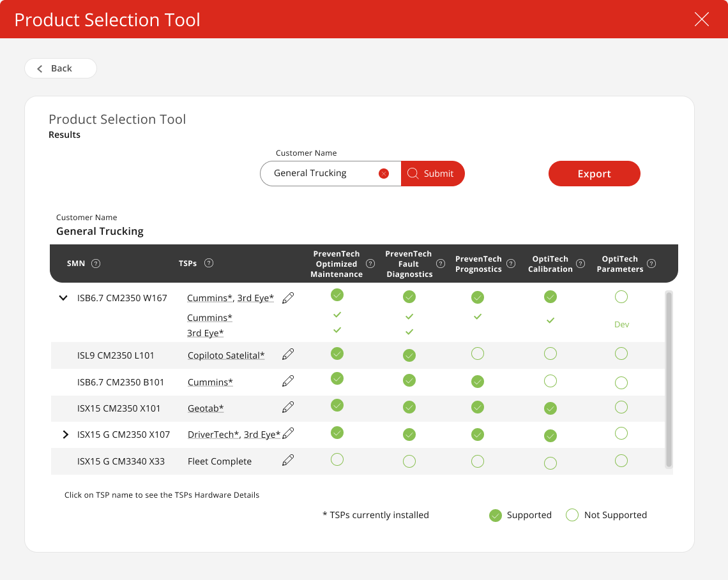Open 3rd Eye link in the W167 header row
Screen dimensions: 728x580
[x=255, y=298]
